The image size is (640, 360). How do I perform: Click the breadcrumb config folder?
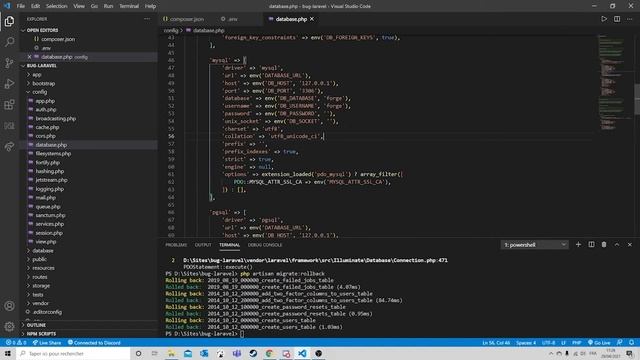pyautogui.click(x=171, y=30)
